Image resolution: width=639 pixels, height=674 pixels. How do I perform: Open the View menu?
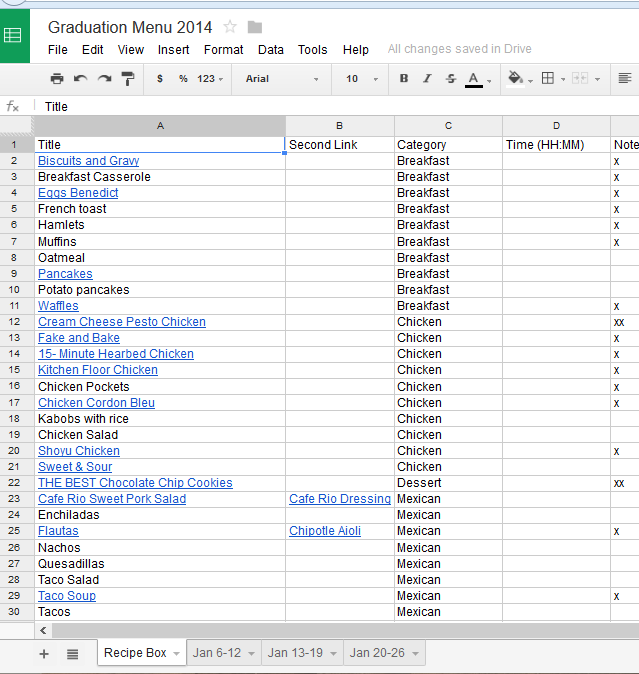click(131, 50)
